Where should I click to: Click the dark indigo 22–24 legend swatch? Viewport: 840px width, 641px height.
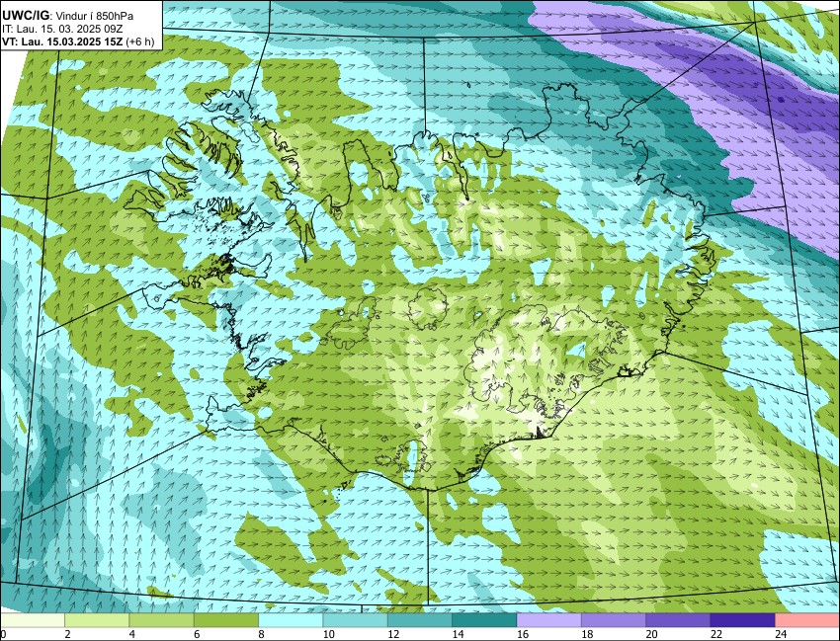[742, 620]
